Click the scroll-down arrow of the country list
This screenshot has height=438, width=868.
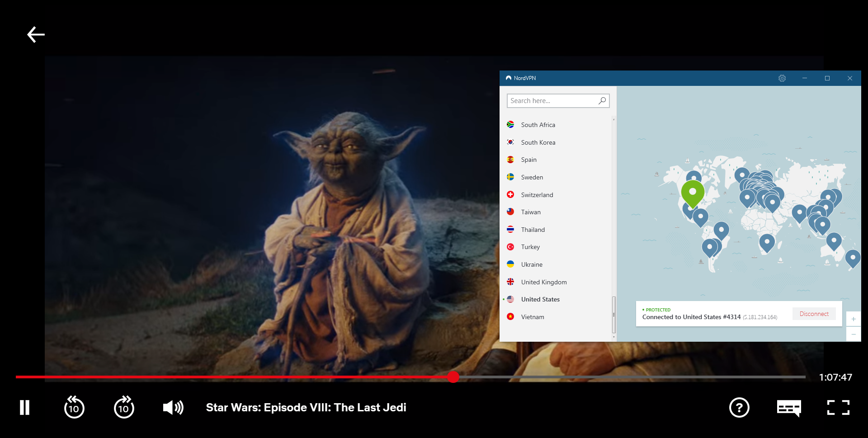(613, 337)
